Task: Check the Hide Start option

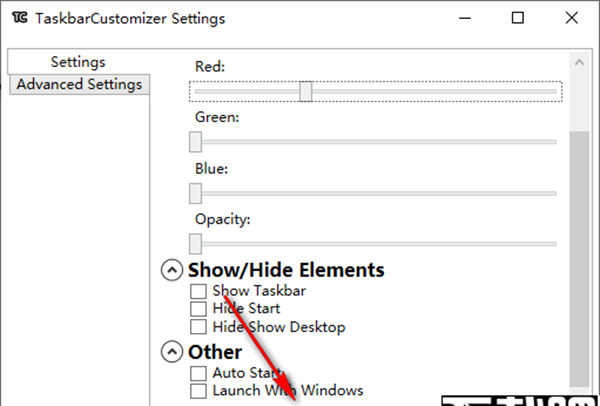Action: pyautogui.click(x=198, y=309)
